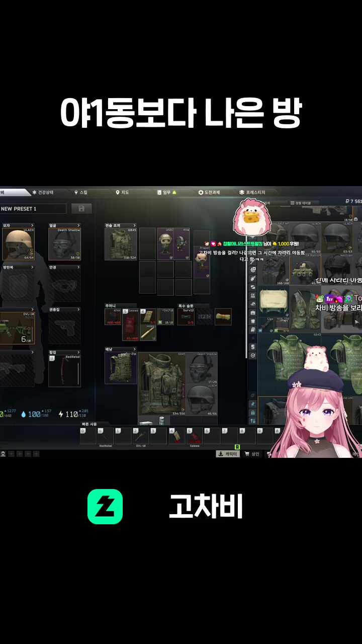362x644 pixels.
Task: Click the rouble balance ₽ 7 561
Action: point(353,201)
